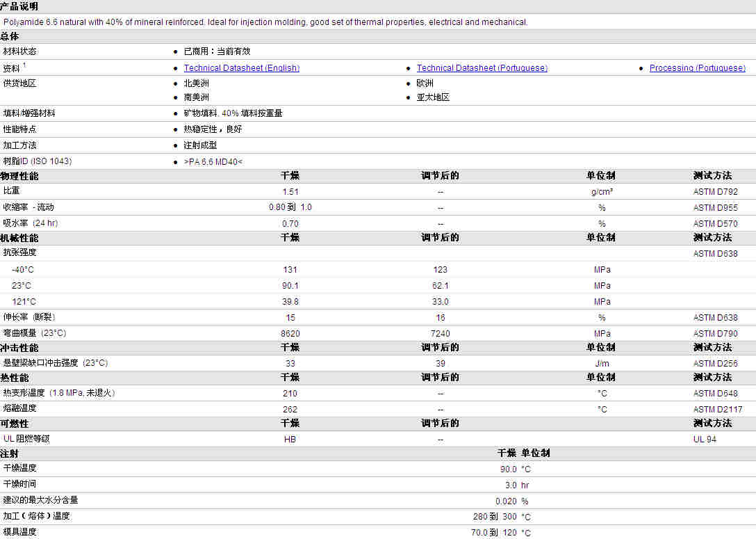Open Processing (Portuguese) link
Image resolution: width=756 pixels, height=539 pixels.
click(698, 68)
